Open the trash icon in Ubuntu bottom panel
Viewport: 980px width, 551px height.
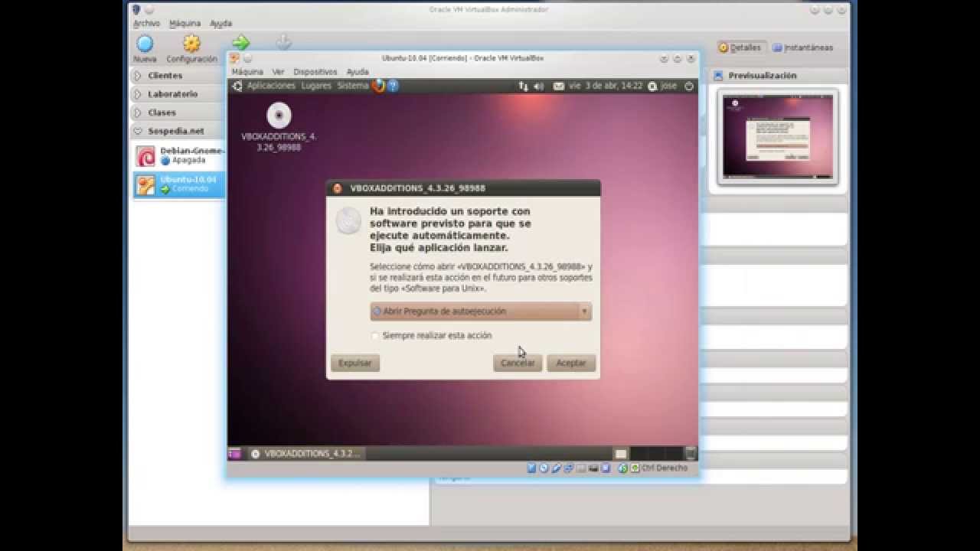coord(691,454)
